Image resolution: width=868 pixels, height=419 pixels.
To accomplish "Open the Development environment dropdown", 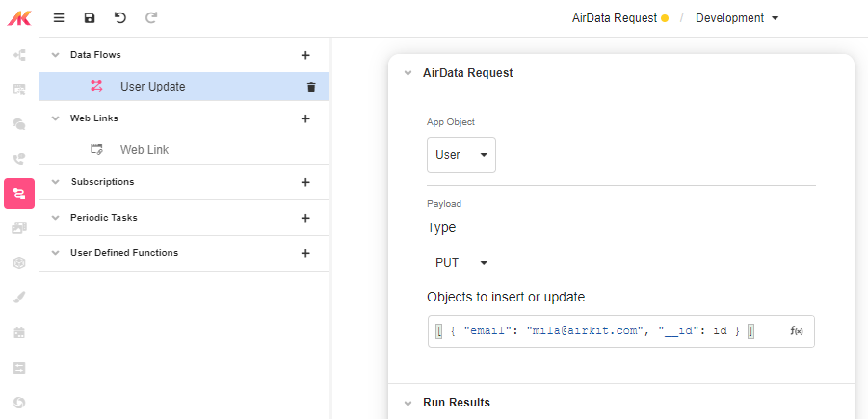I will click(x=737, y=18).
